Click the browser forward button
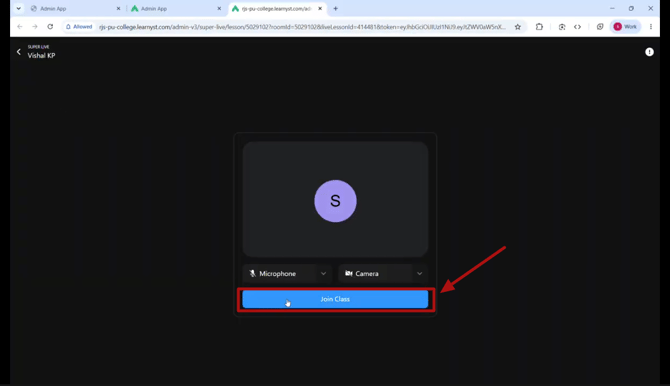 (35, 27)
